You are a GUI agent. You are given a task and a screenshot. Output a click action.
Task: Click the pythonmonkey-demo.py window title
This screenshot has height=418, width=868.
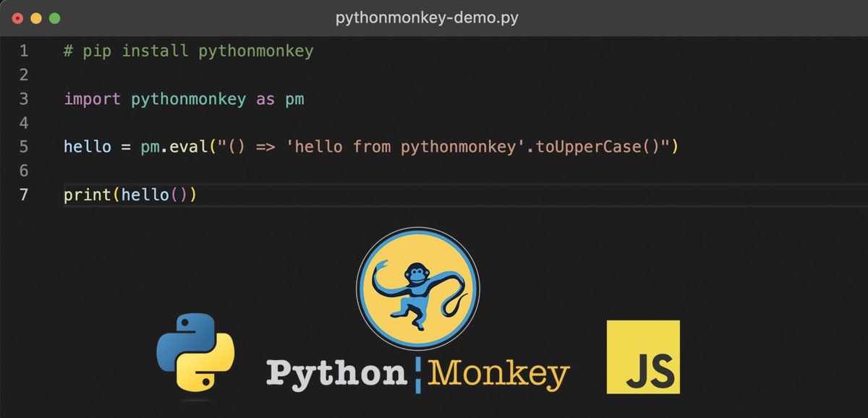pyautogui.click(x=427, y=17)
